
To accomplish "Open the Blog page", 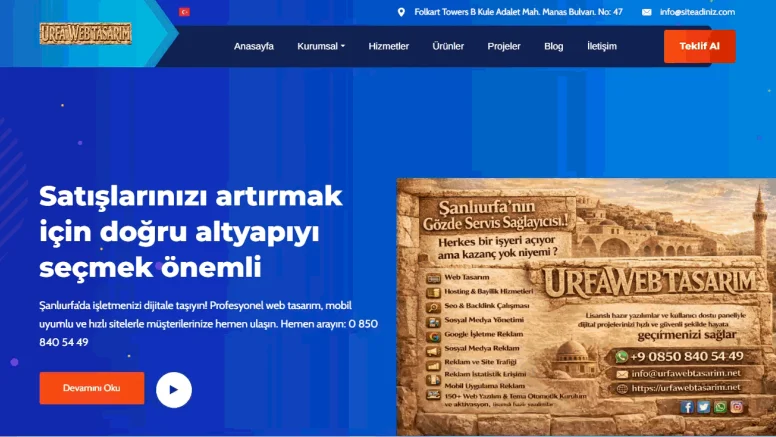I will coord(553,46).
